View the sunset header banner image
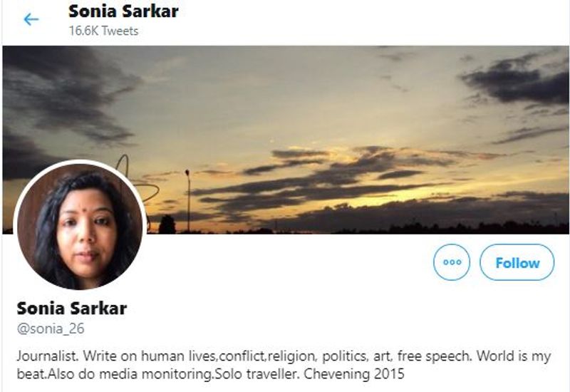The width and height of the screenshot is (570, 392). (286, 140)
